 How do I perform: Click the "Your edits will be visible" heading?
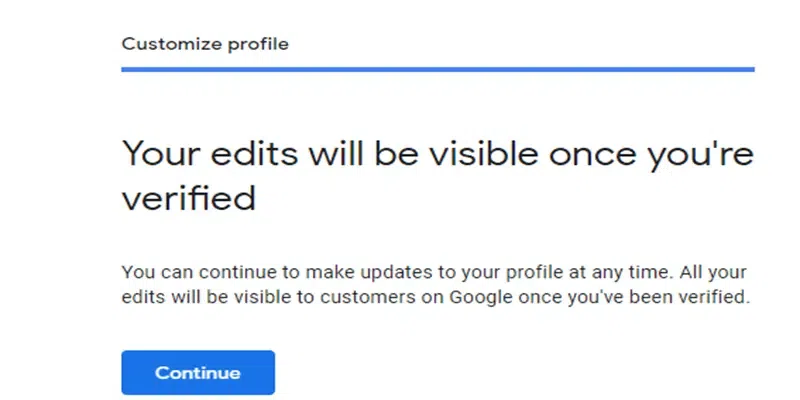(x=437, y=155)
